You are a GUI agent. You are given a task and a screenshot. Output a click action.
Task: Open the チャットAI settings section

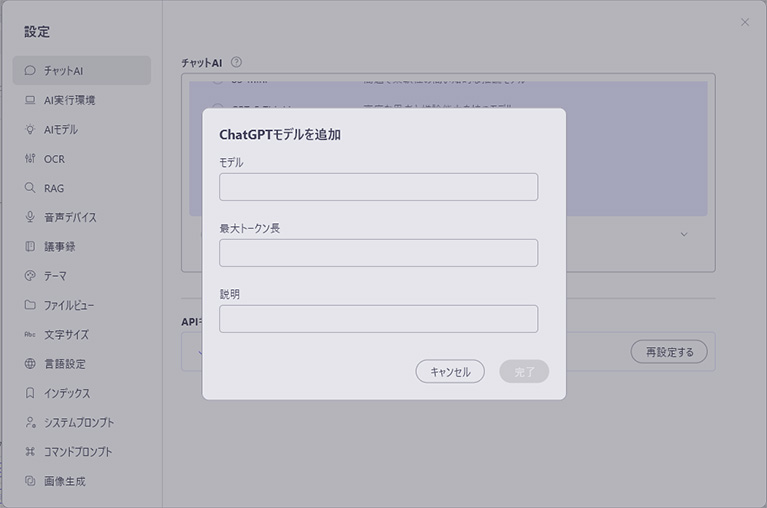pos(82,70)
